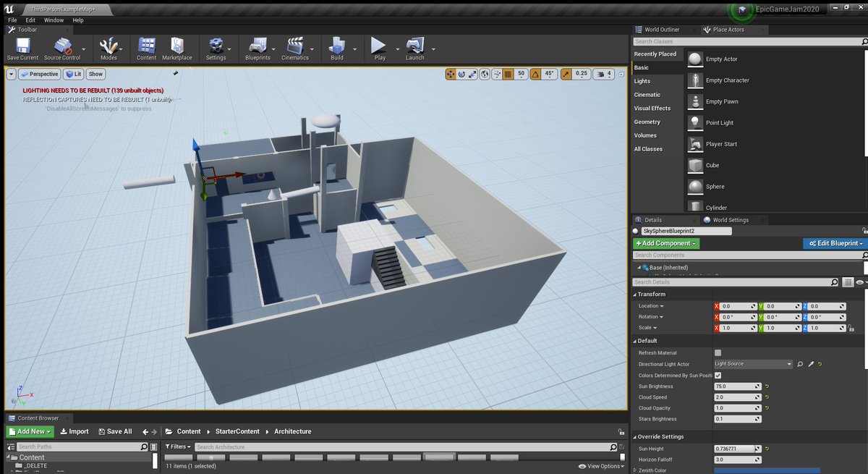Image resolution: width=868 pixels, height=474 pixels.
Task: Reset Sun Brightness to default arrow
Action: (767, 386)
